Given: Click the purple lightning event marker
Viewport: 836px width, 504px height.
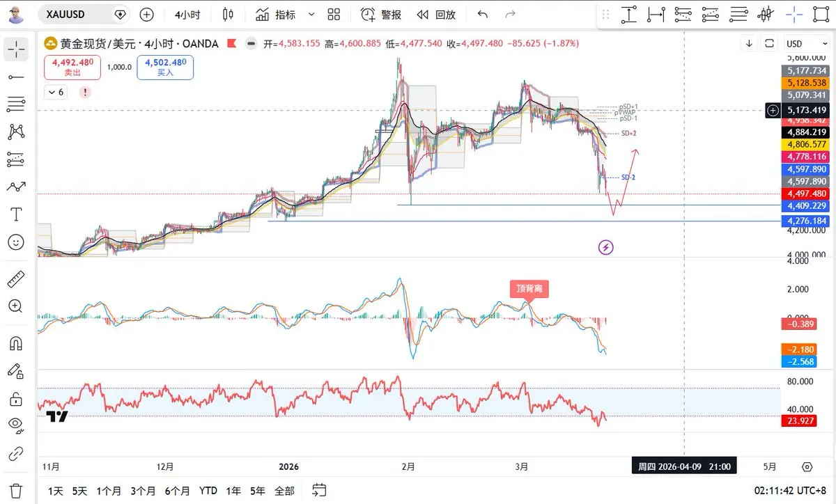Looking at the screenshot, I should coord(606,246).
